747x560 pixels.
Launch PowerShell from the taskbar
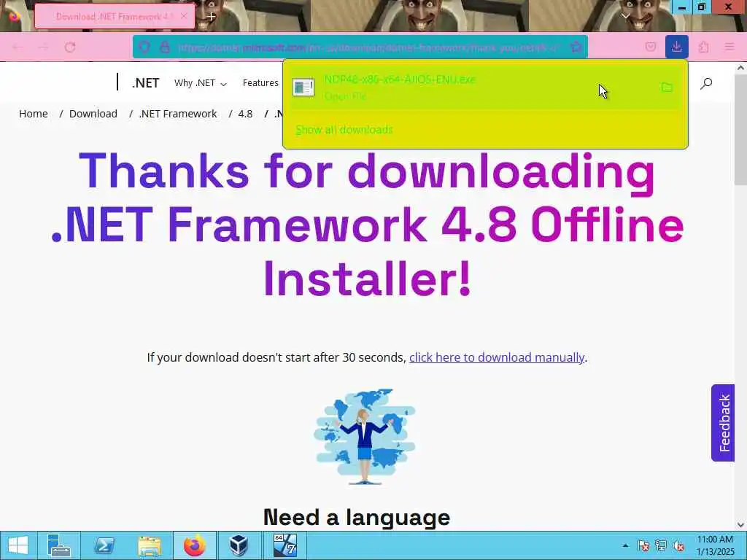click(x=104, y=545)
